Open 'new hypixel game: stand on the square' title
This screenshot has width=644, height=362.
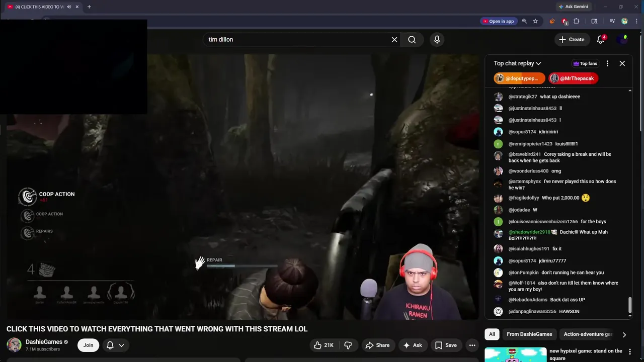(586, 354)
